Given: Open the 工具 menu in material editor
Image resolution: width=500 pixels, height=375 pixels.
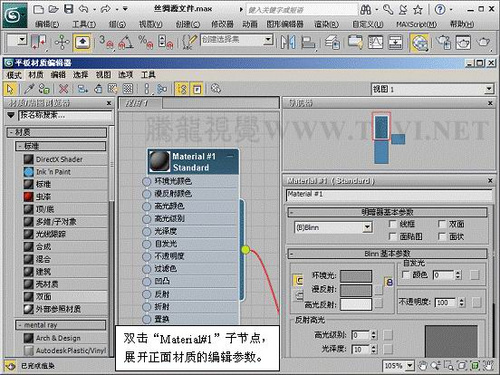Looking at the screenshot, I should (x=148, y=75).
